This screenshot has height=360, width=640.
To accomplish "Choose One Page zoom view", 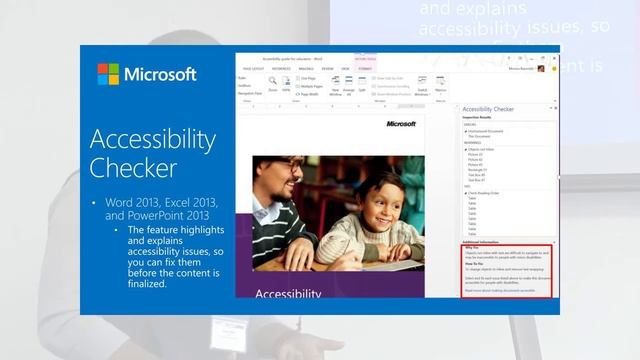I will 306,78.
